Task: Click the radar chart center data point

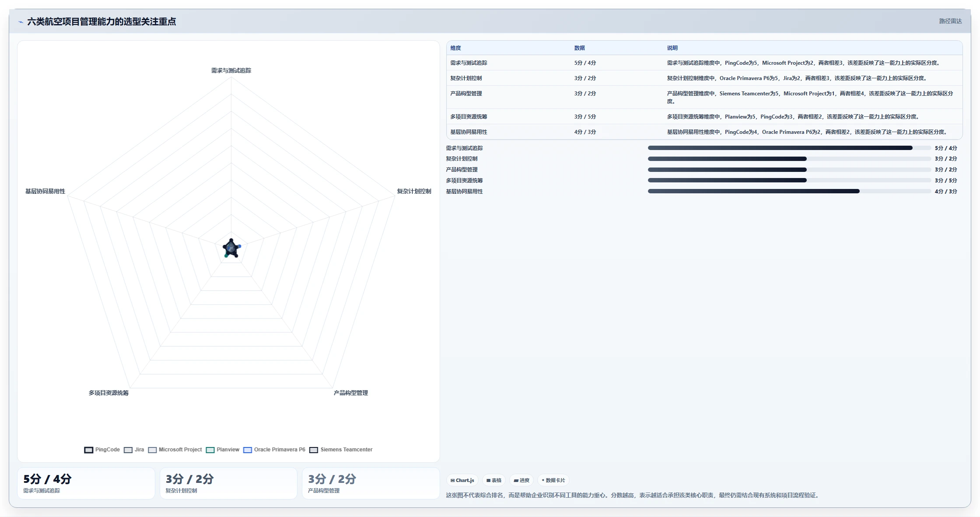Action: point(231,248)
